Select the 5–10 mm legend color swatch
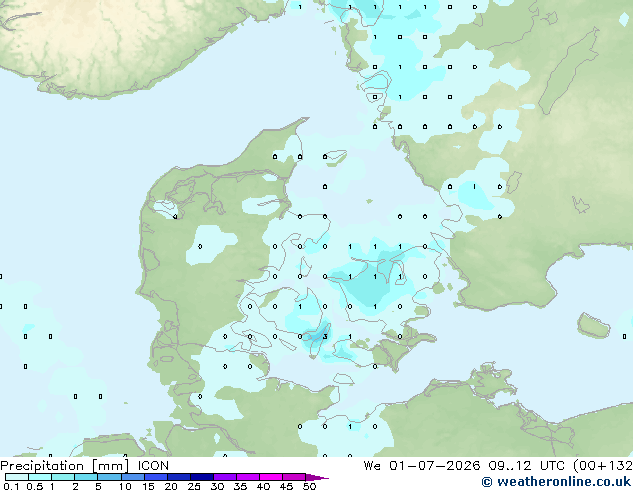 click(x=109, y=477)
